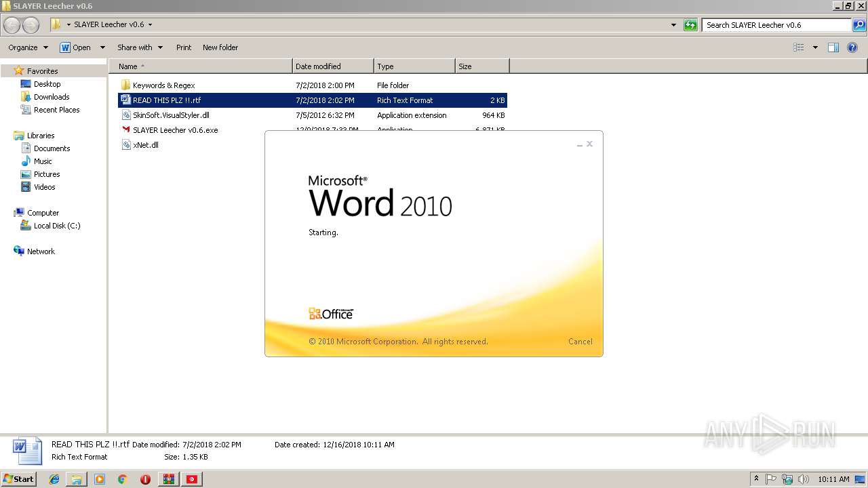Click the Forward navigation arrow in Explorer

tap(31, 25)
